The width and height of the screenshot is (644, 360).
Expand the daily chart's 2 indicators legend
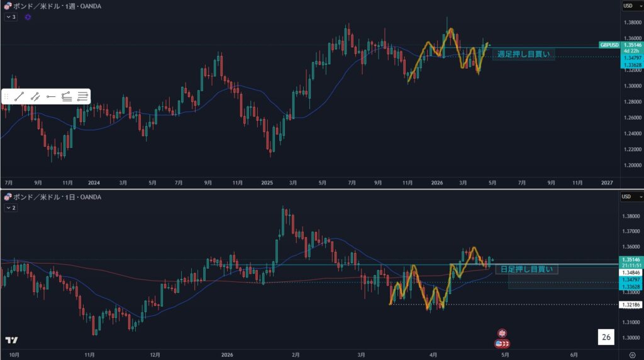11,207
